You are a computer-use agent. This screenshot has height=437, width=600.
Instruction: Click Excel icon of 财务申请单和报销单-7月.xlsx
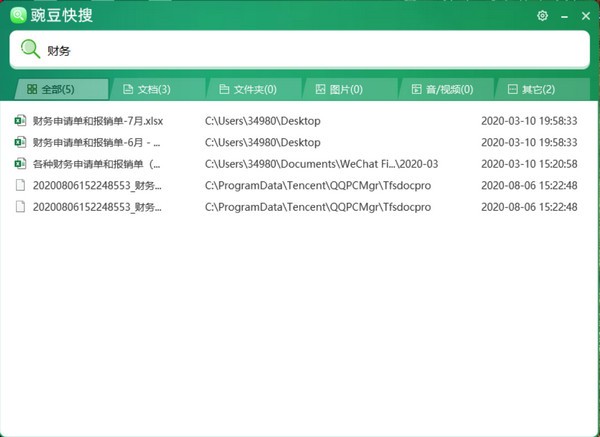click(20, 121)
